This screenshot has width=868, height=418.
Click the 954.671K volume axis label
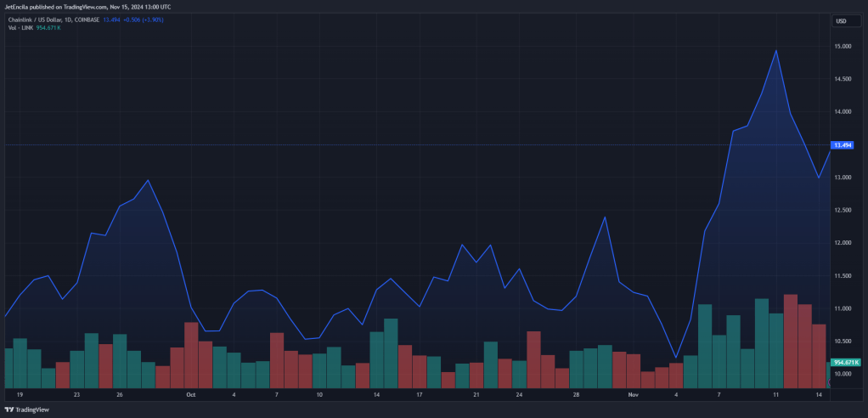(847, 362)
